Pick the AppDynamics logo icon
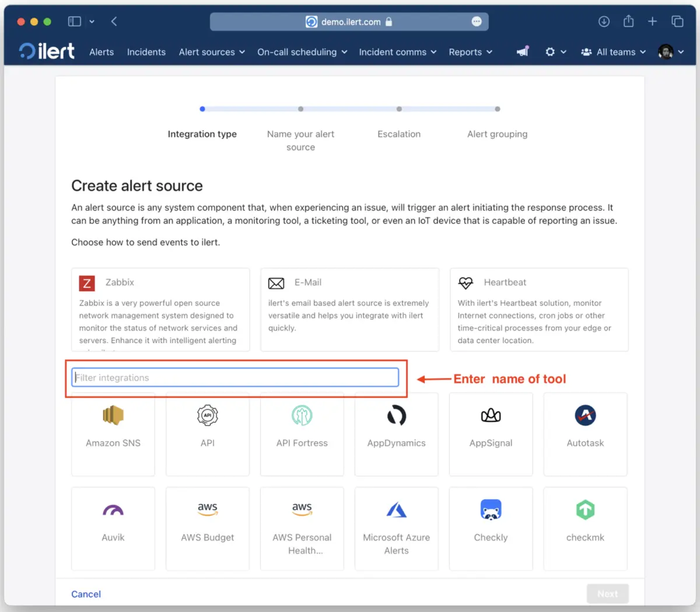 tap(397, 415)
